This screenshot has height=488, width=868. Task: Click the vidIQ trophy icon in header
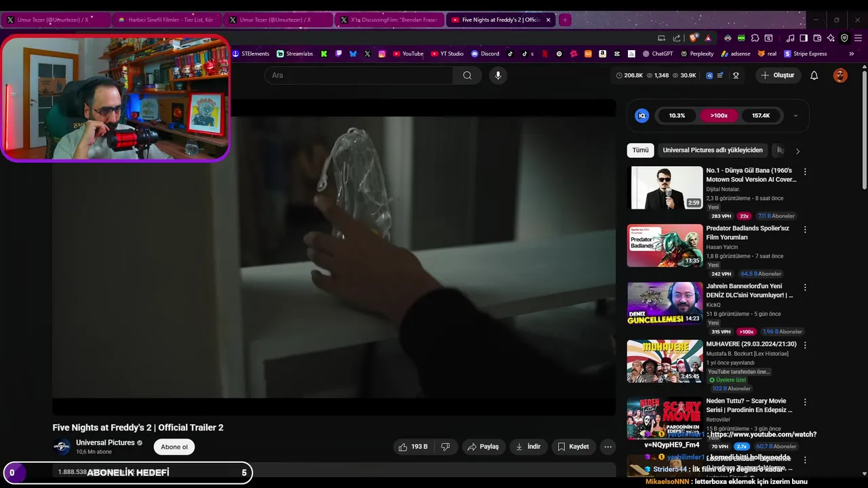tap(736, 75)
